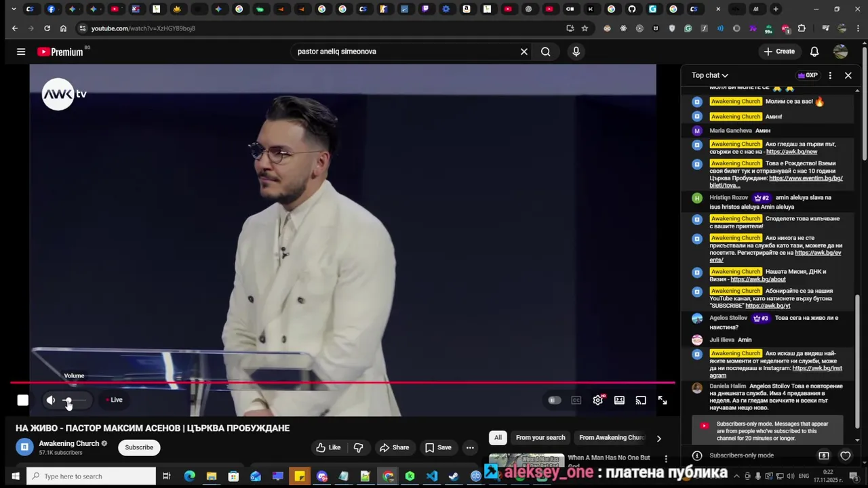The height and width of the screenshot is (488, 868).
Task: Run search with the magnifier button
Action: (x=546, y=52)
